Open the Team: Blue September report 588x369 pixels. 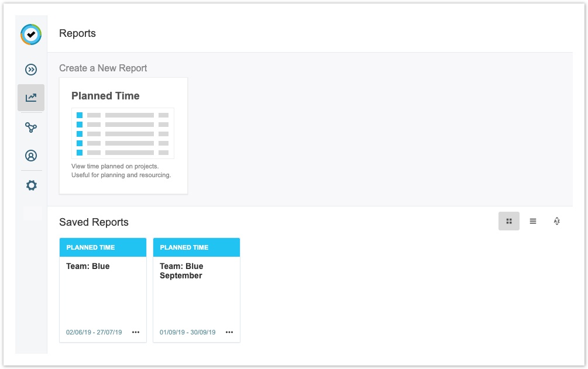click(181, 271)
